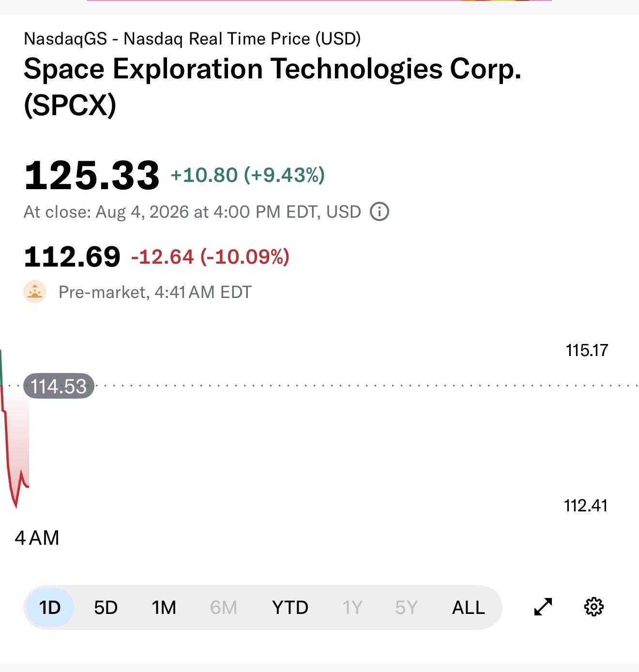The image size is (639, 672).
Task: Expand the chart to fullscreen
Action: pos(543,607)
